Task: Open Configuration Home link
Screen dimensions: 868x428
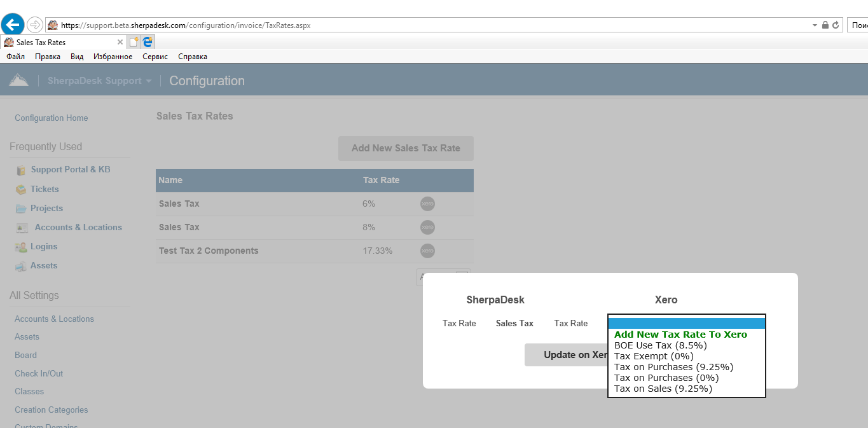Action: tap(52, 118)
